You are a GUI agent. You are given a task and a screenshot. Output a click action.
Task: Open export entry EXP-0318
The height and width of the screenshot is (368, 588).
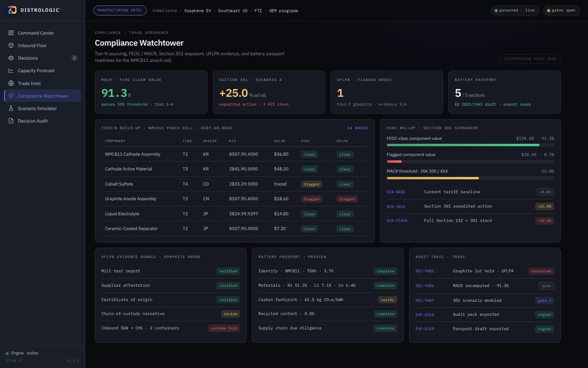424,315
